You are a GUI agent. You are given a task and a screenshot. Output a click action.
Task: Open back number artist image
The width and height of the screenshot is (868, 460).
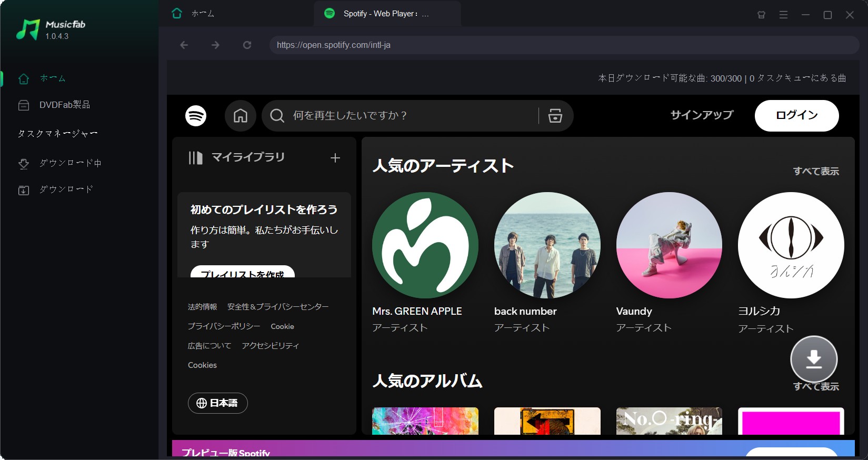[547, 245]
